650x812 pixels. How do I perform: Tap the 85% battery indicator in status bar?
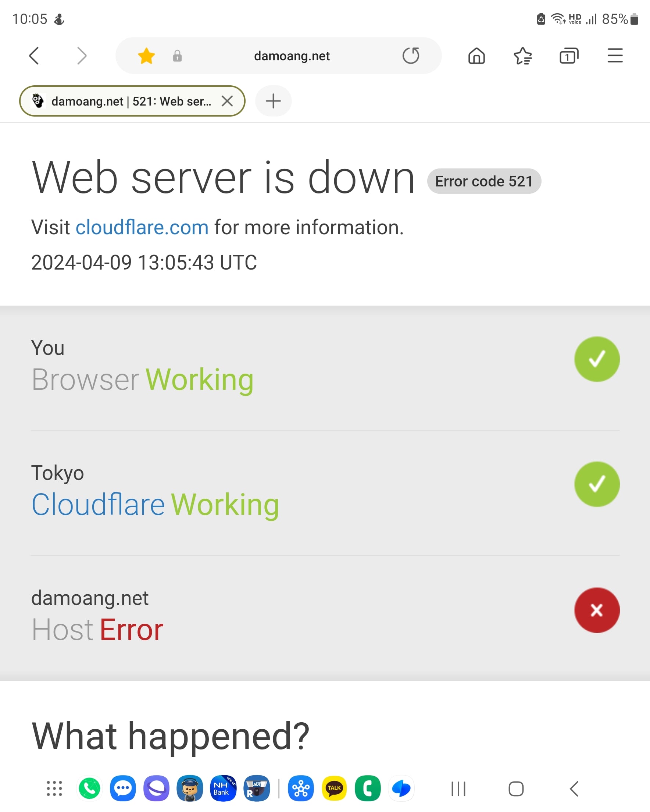coord(620,19)
